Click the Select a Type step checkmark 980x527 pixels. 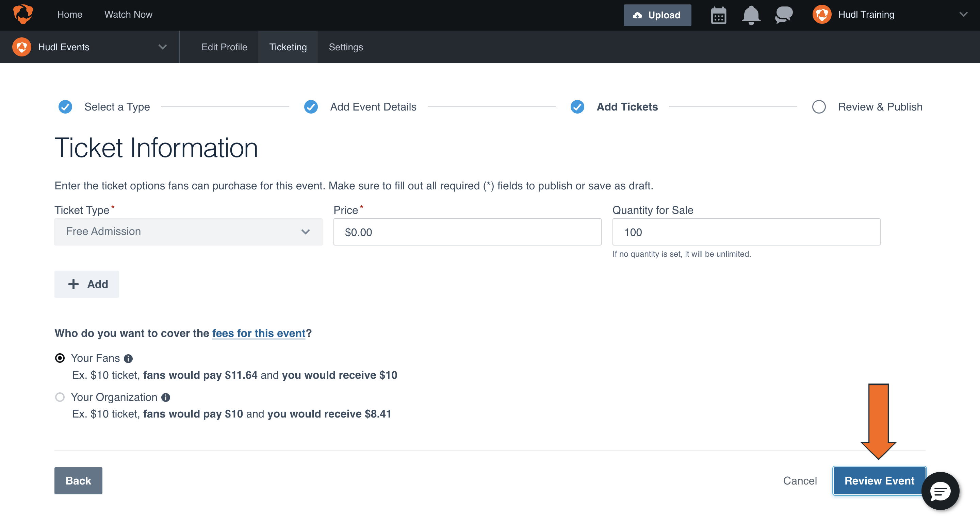(x=65, y=107)
